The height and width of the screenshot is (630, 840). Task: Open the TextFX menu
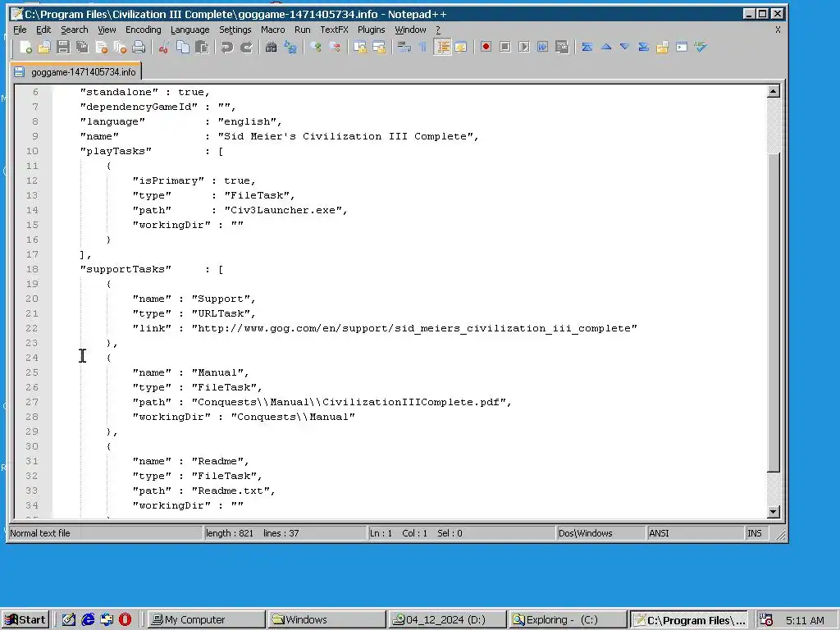[x=335, y=30]
